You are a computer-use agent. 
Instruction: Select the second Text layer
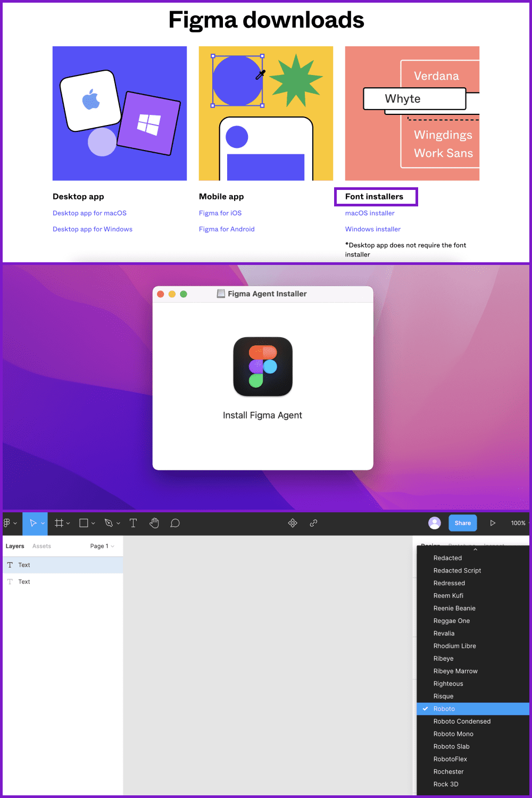[x=63, y=581]
